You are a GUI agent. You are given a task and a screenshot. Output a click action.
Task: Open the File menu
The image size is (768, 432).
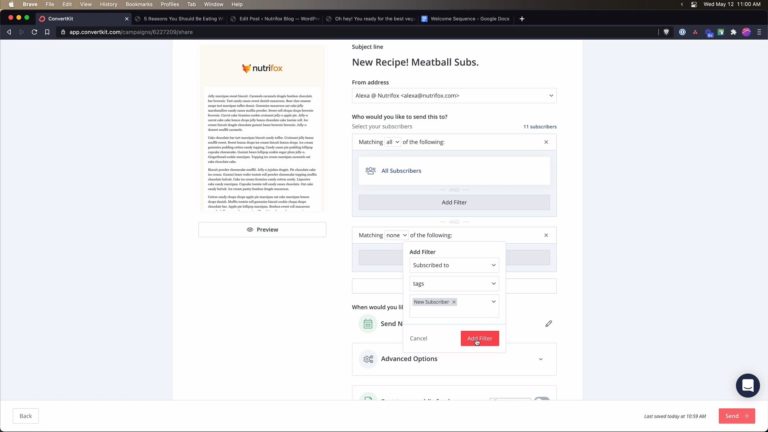[49, 4]
